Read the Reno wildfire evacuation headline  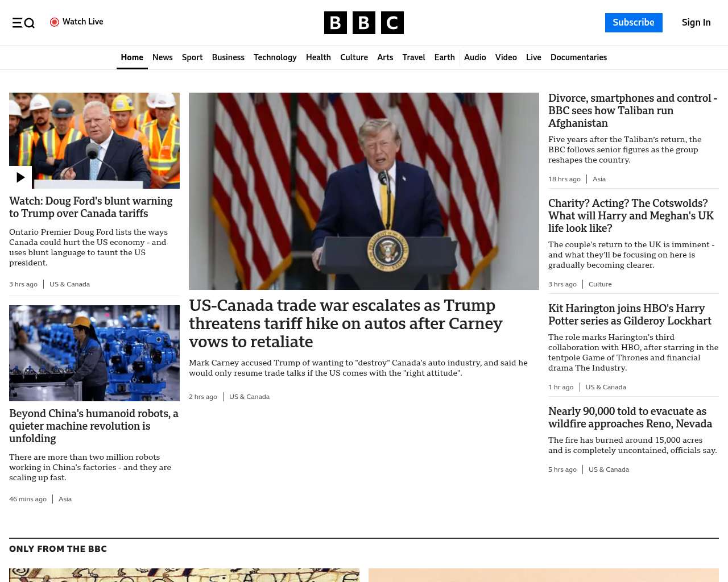tap(630, 417)
